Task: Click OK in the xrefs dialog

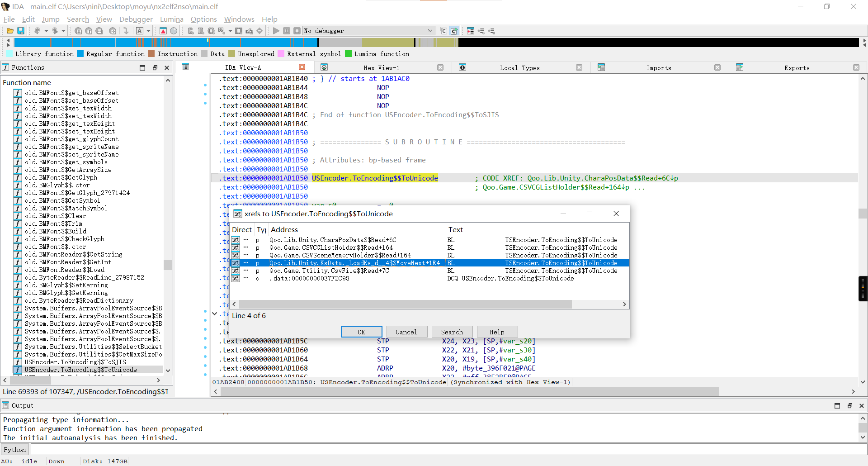Action: pyautogui.click(x=362, y=332)
